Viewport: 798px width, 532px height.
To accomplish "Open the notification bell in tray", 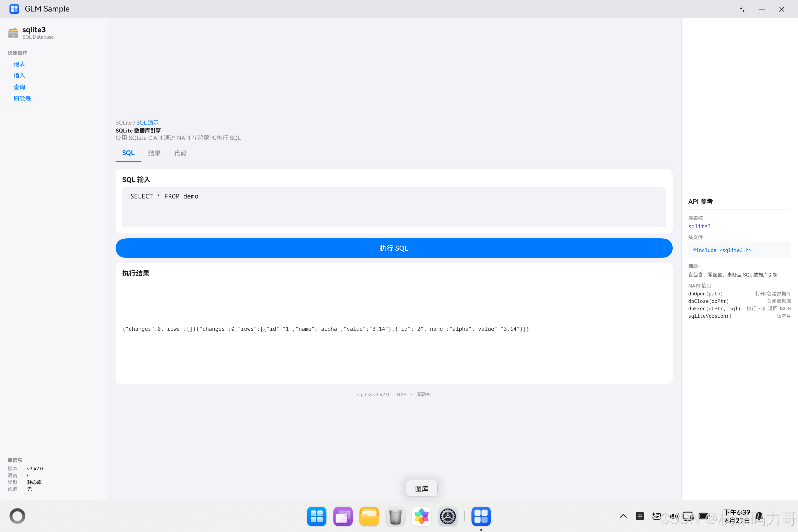I will click(759, 516).
